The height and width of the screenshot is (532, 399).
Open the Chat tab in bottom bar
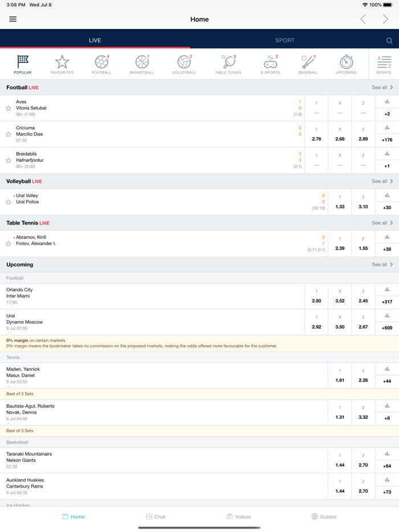(x=156, y=517)
